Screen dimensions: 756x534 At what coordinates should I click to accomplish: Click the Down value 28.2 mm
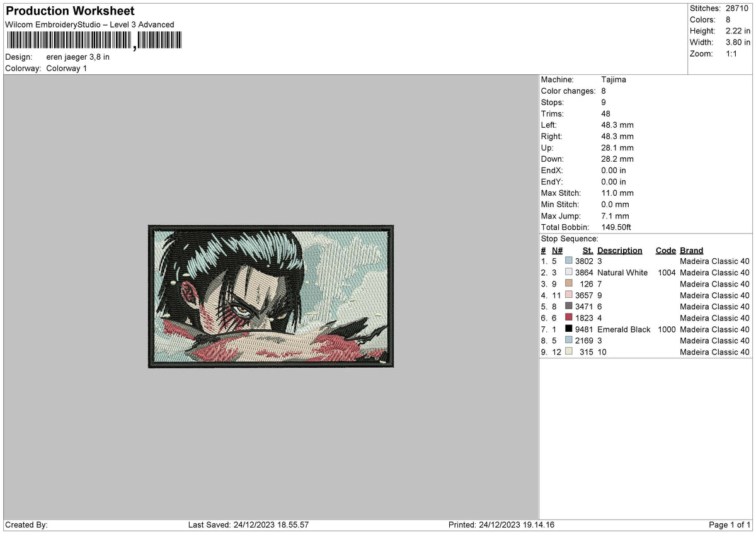pos(617,159)
